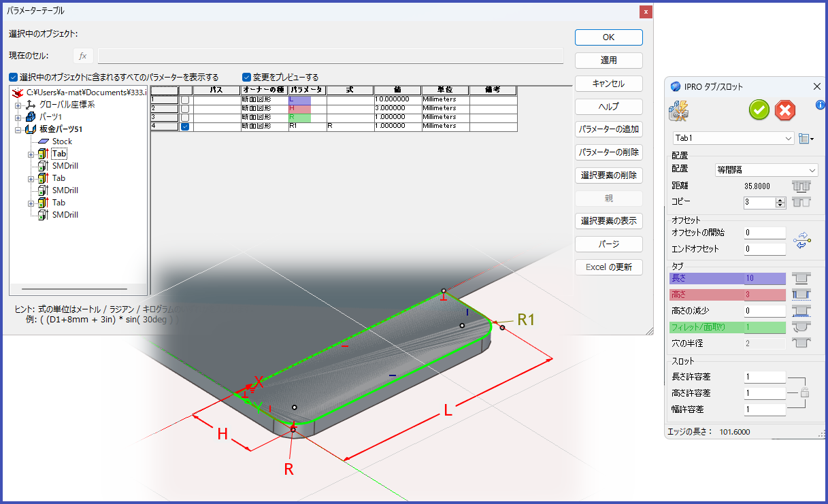
Task: Click the パーツ1 blue part icon
Action: tap(30, 117)
